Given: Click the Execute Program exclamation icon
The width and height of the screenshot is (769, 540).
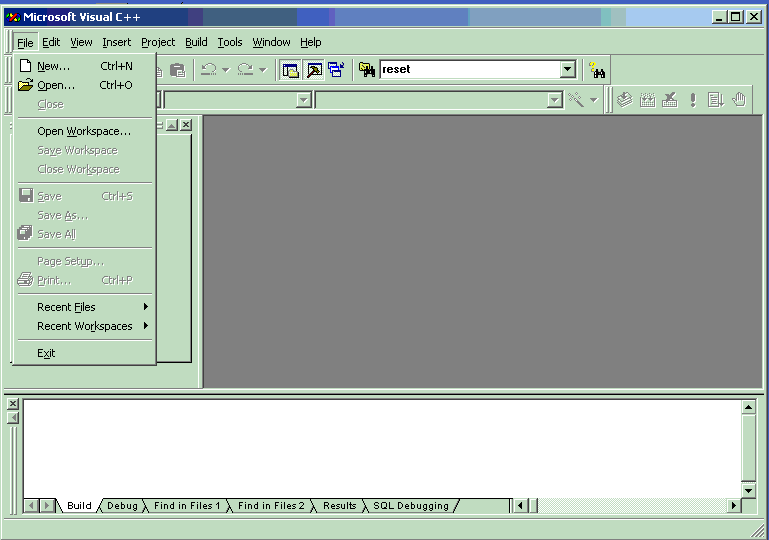Looking at the screenshot, I should [x=692, y=100].
